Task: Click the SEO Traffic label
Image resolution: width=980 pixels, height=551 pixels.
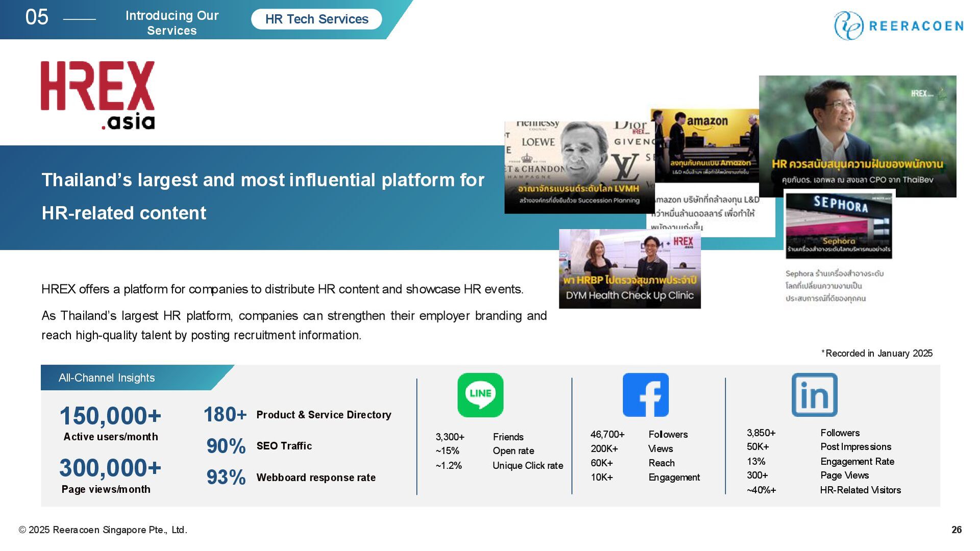Action: pyautogui.click(x=284, y=446)
